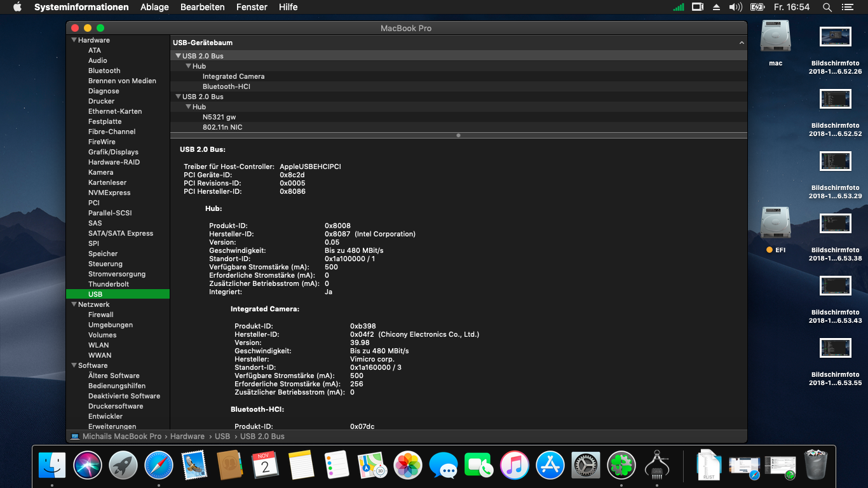
Task: Open System Preferences gear icon
Action: tap(586, 465)
